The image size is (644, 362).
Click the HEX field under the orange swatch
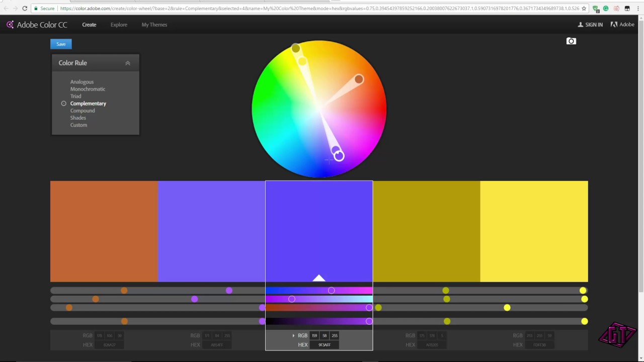point(109,345)
